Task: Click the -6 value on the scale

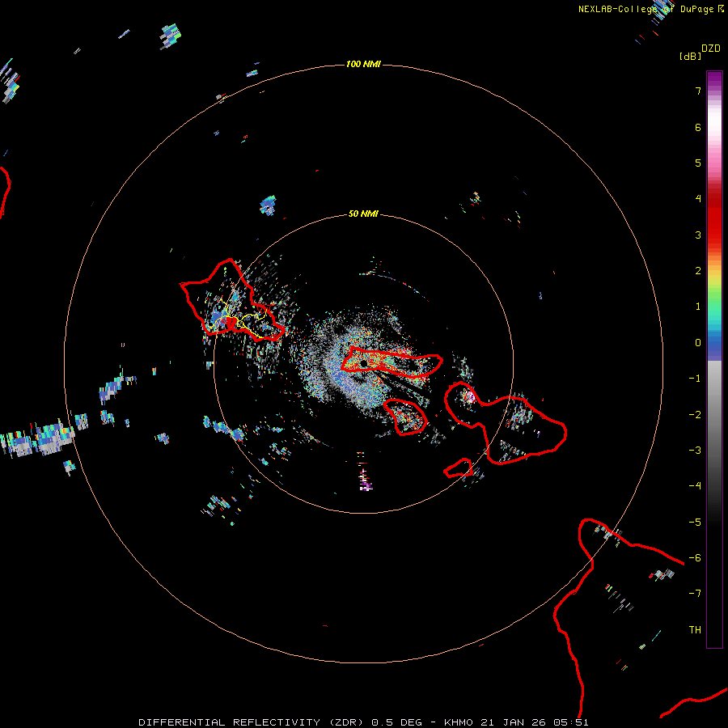Action: coord(695,558)
